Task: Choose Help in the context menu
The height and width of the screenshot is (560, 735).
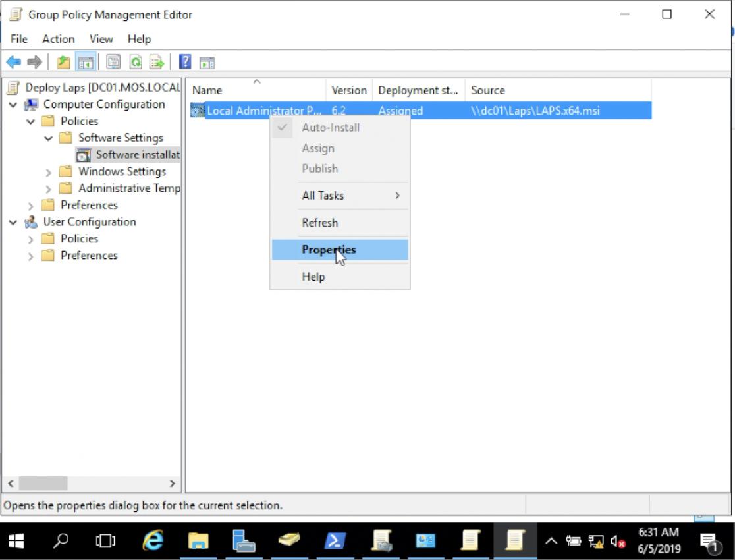Action: pyautogui.click(x=340, y=277)
